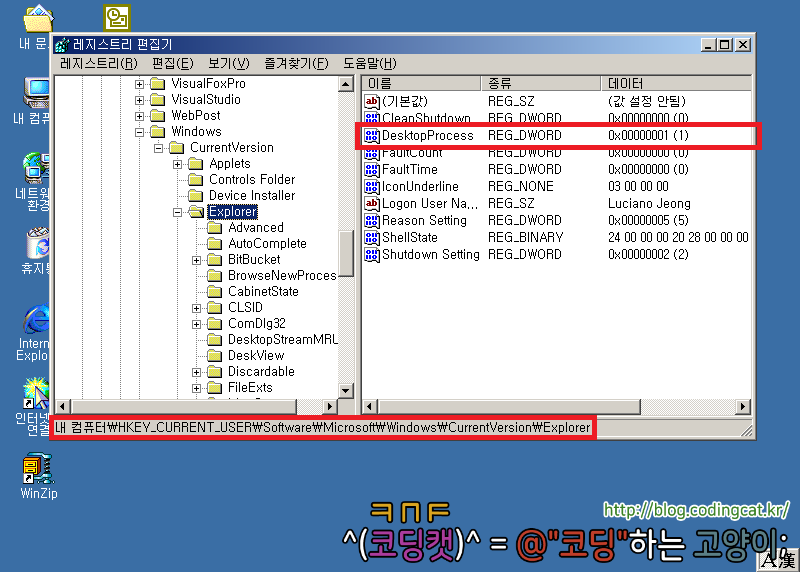Click the VisualStudio folder icon
The width and height of the screenshot is (800, 572).
[158, 100]
